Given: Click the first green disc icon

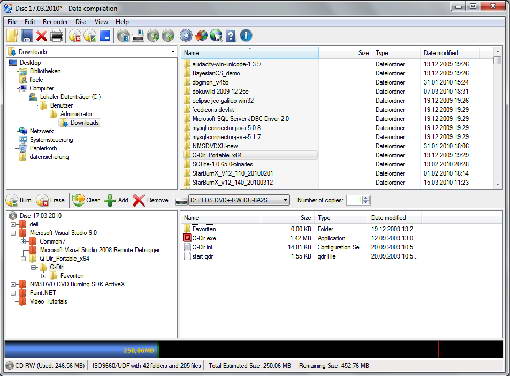Looking at the screenshot, I should (153, 36).
